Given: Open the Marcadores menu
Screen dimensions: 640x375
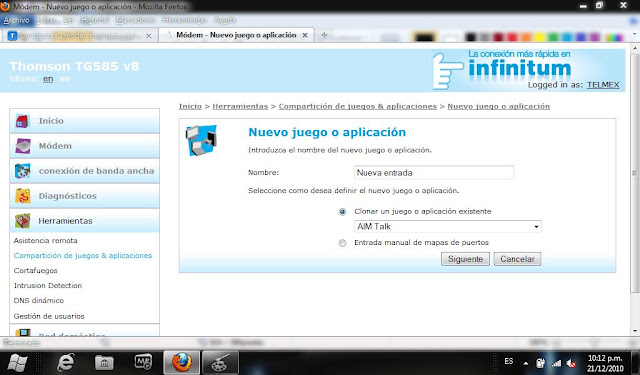Looking at the screenshot, I should tap(135, 20).
